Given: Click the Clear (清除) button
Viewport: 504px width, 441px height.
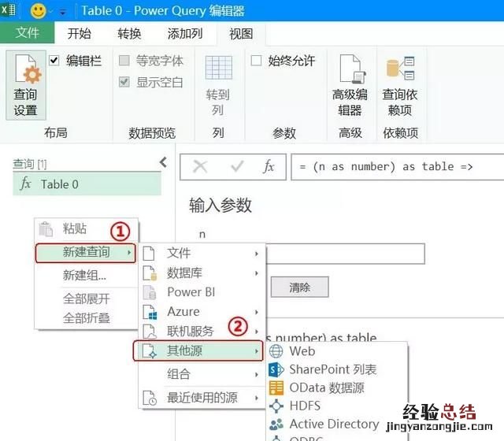Looking at the screenshot, I should [x=299, y=287].
